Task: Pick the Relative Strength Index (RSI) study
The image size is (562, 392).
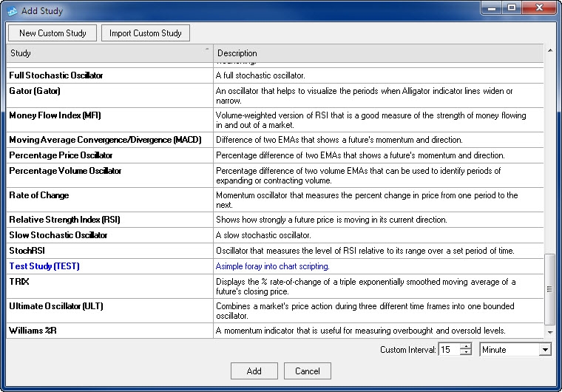Action: pos(64,220)
